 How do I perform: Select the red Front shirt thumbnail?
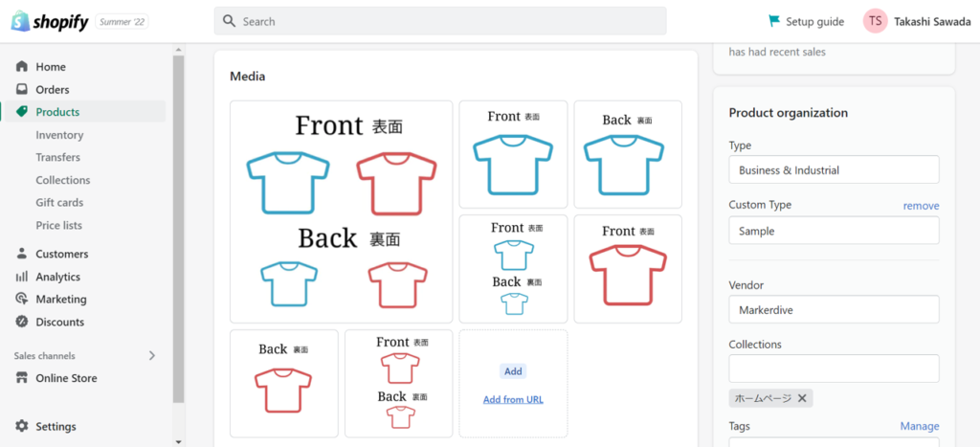point(628,269)
